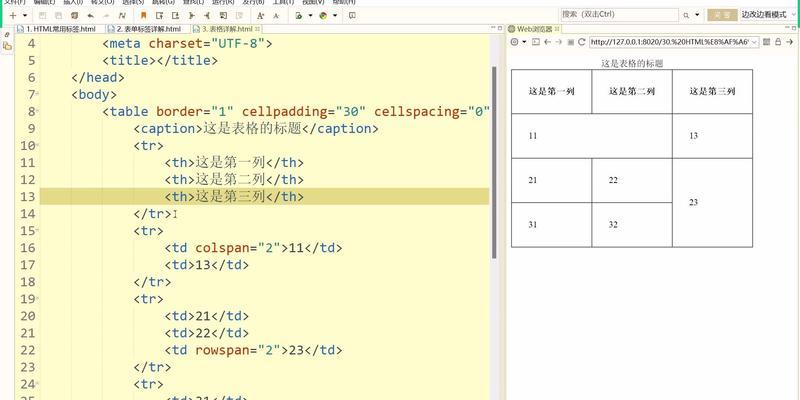Collapse the tr fold marker on line 19

pos(38,298)
